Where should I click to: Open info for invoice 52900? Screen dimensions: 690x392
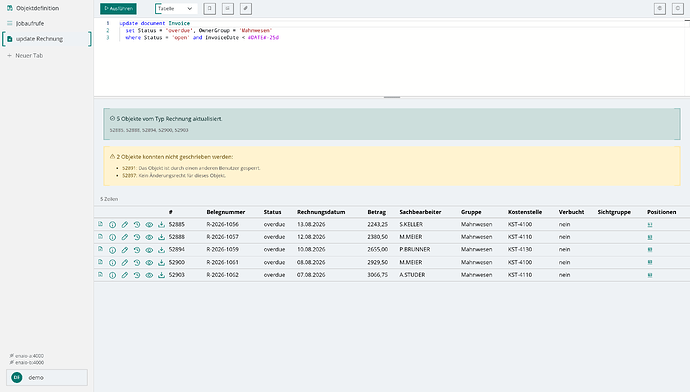113,263
